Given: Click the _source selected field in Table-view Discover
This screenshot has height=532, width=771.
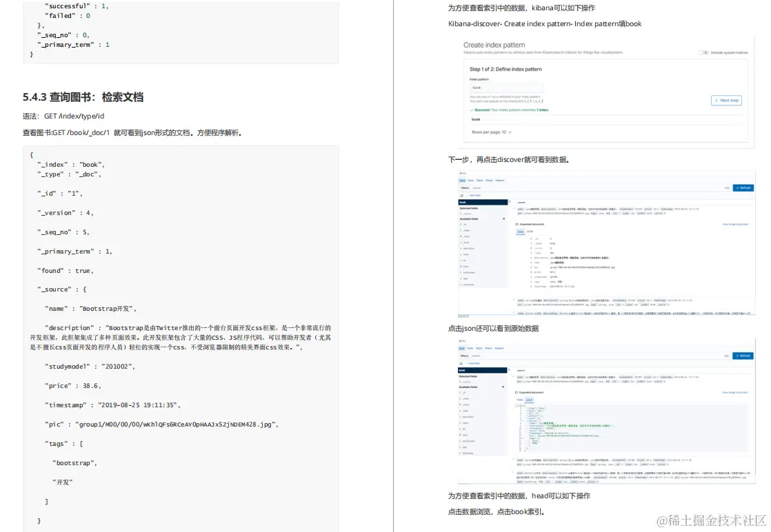Looking at the screenshot, I should click(x=467, y=214).
